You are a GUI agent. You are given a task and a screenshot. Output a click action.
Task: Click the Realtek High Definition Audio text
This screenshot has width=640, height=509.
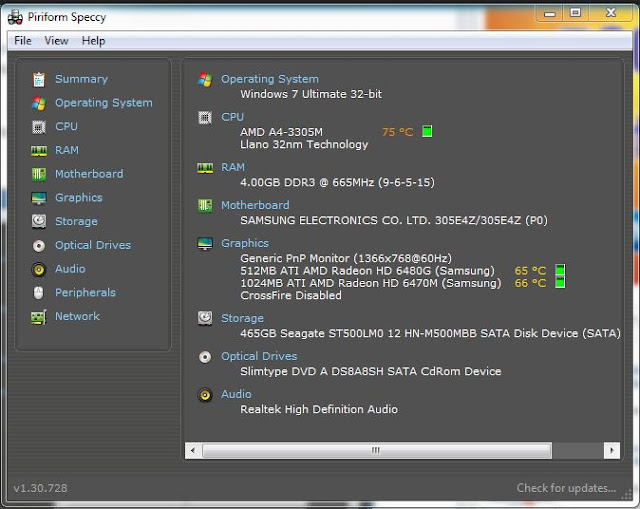point(319,409)
